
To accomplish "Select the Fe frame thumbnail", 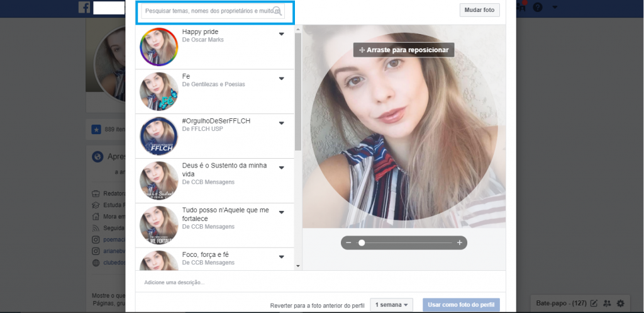I will tap(159, 91).
